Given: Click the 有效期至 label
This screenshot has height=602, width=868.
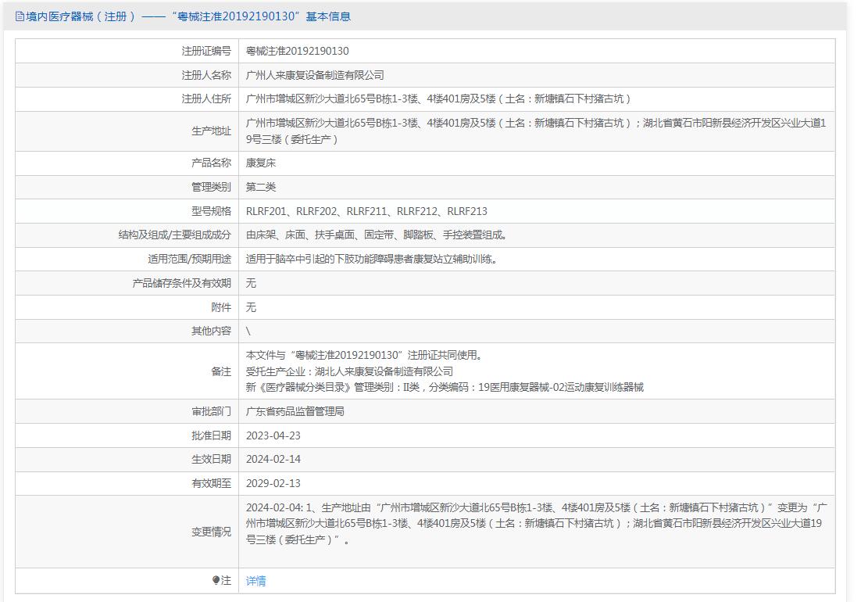Looking at the screenshot, I should point(211,483).
